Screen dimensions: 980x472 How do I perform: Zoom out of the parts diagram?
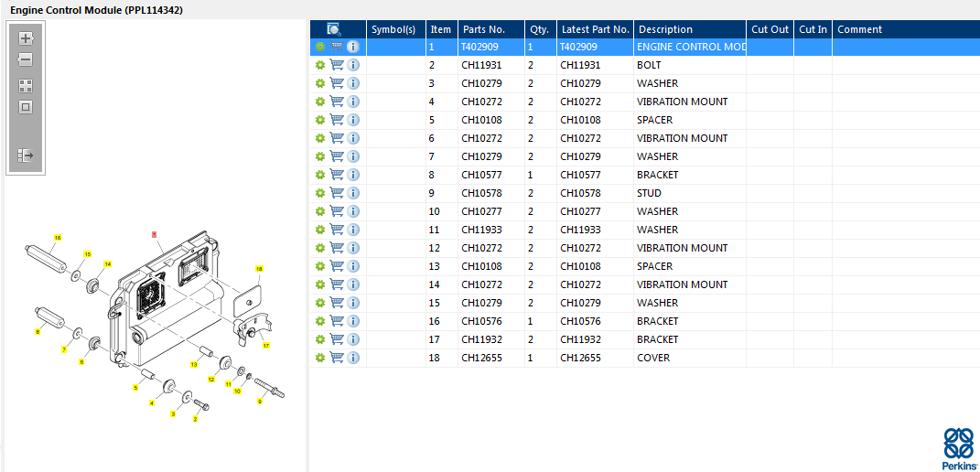[x=26, y=60]
